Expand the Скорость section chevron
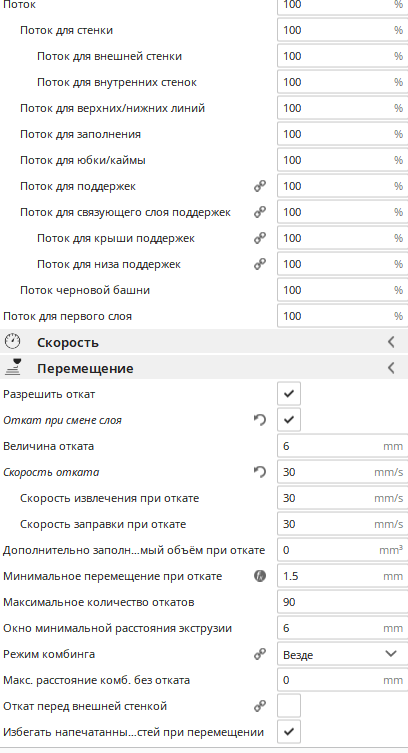408x753 pixels. coord(391,342)
